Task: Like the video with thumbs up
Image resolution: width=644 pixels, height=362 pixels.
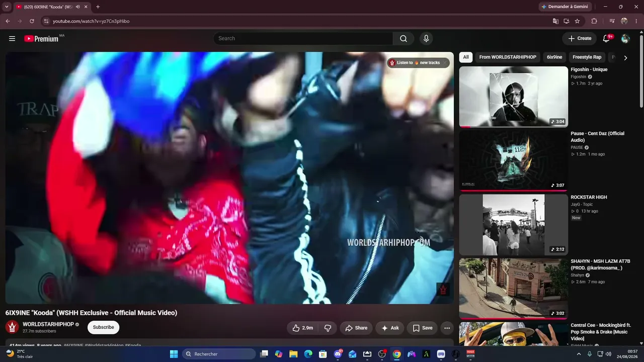Action: click(x=303, y=328)
